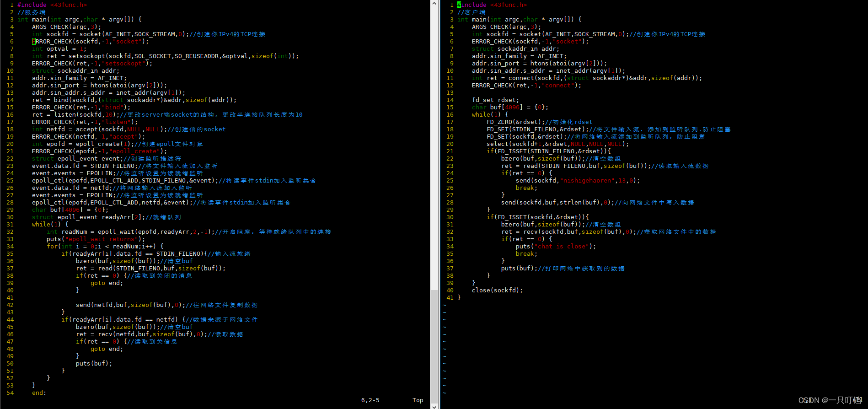
Task: Click the 'Top' indicator in the status line
Action: click(x=418, y=400)
